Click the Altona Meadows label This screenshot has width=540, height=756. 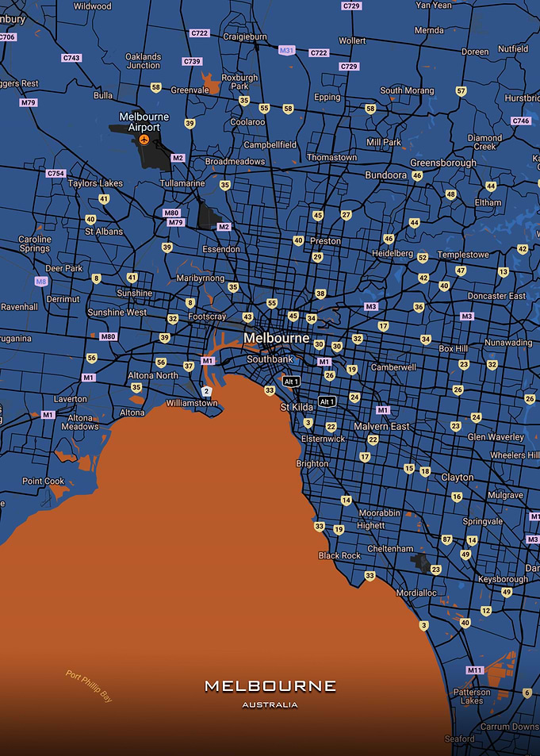pyautogui.click(x=80, y=422)
